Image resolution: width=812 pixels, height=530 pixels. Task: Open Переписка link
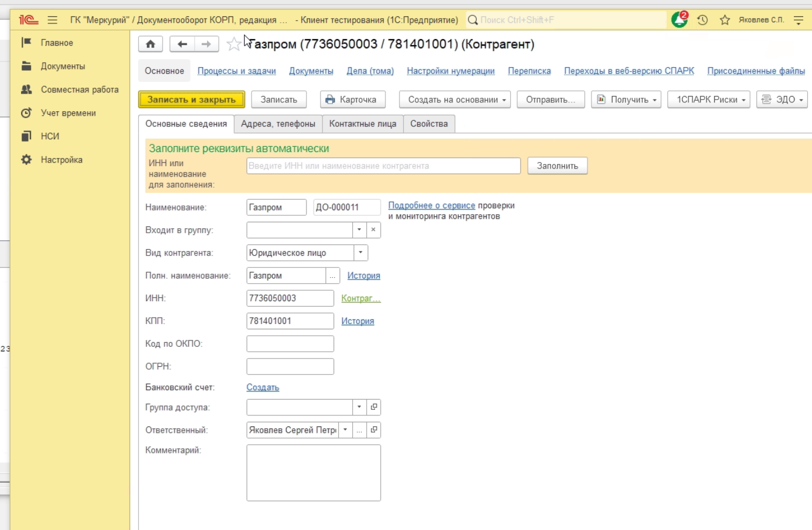point(529,71)
